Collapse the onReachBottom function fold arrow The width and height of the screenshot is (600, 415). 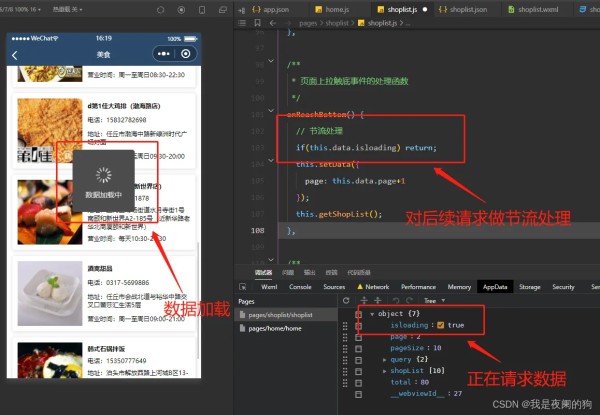pos(271,111)
